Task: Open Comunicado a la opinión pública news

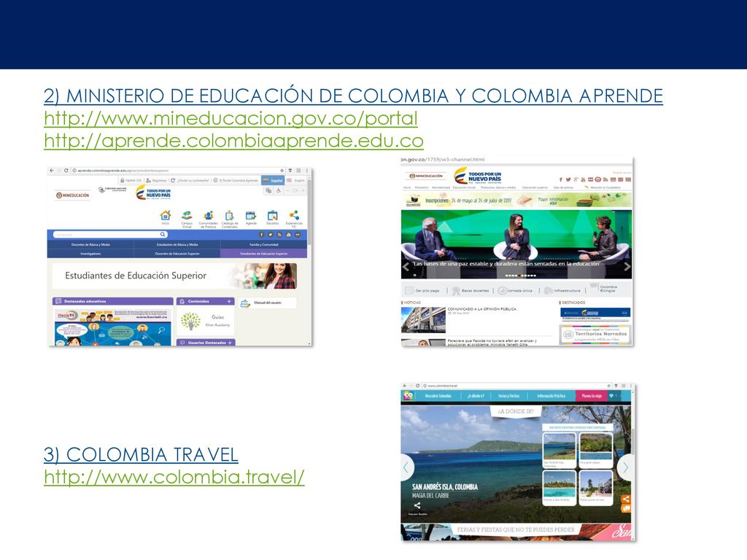Action: [481, 309]
